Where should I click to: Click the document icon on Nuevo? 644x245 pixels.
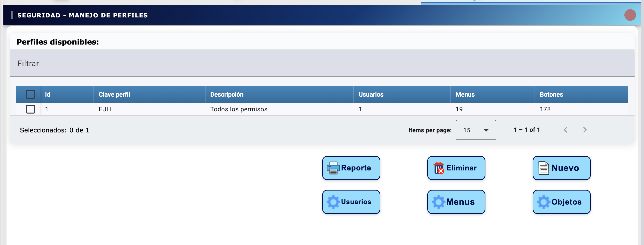[544, 168]
